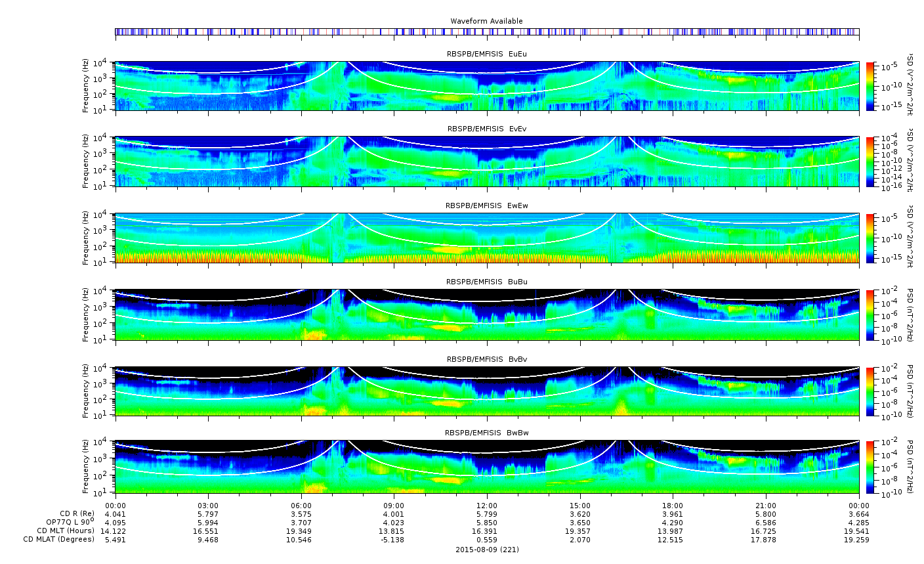The image size is (924, 564).
Task: Select the RBSPB/EMFISIS EwEw panel title
Action: tap(486, 206)
